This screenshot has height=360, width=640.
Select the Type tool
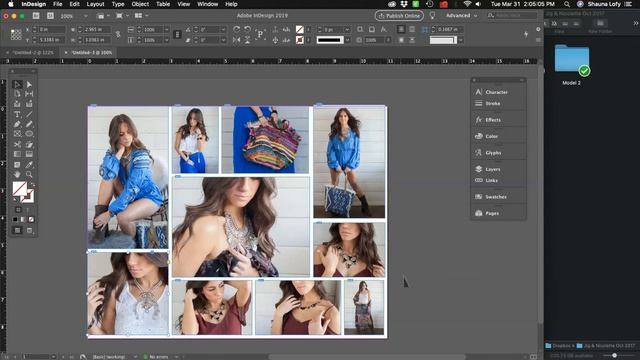tap(17, 114)
